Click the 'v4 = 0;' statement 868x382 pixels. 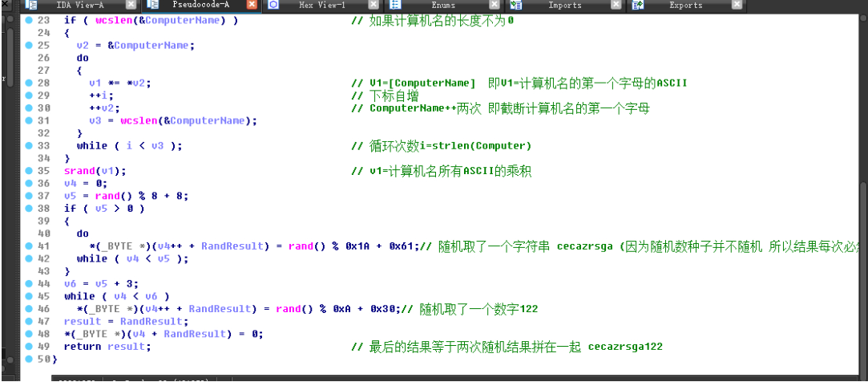(x=86, y=184)
